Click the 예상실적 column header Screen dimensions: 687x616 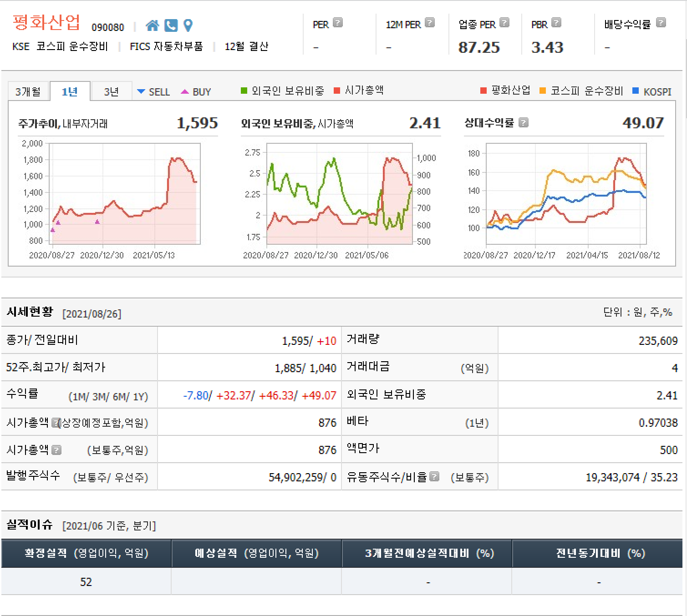point(256,553)
